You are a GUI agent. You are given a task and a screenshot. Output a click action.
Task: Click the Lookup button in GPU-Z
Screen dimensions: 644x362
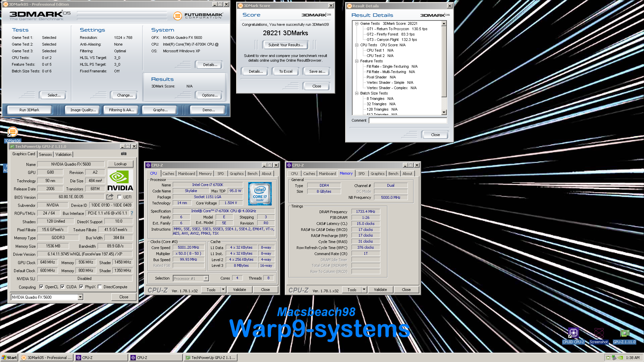point(120,164)
